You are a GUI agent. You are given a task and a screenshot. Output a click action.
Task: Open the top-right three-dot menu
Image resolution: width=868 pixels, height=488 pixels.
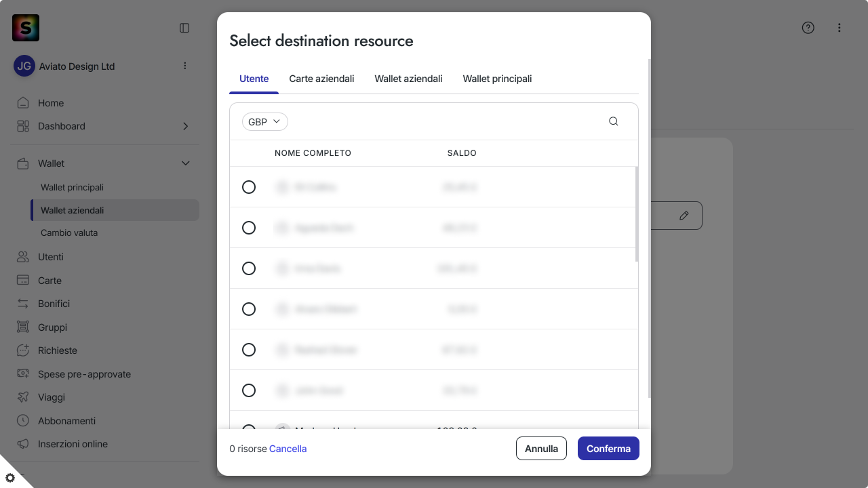point(839,28)
